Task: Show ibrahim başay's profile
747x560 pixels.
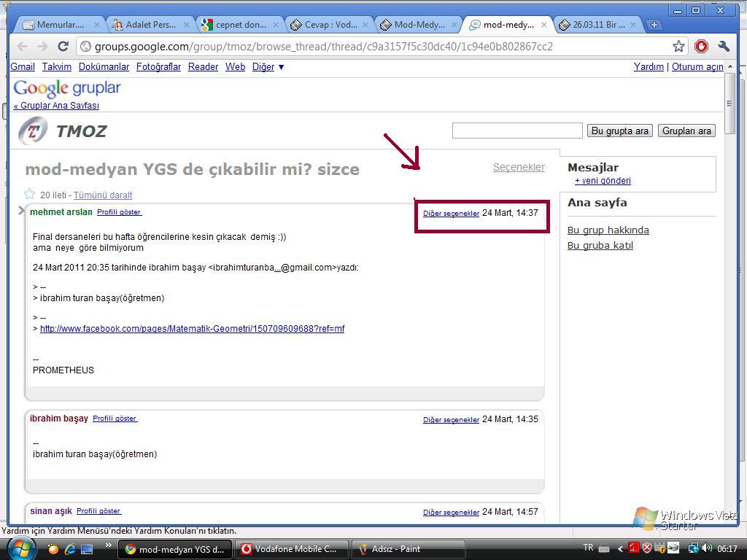Action: (x=115, y=418)
